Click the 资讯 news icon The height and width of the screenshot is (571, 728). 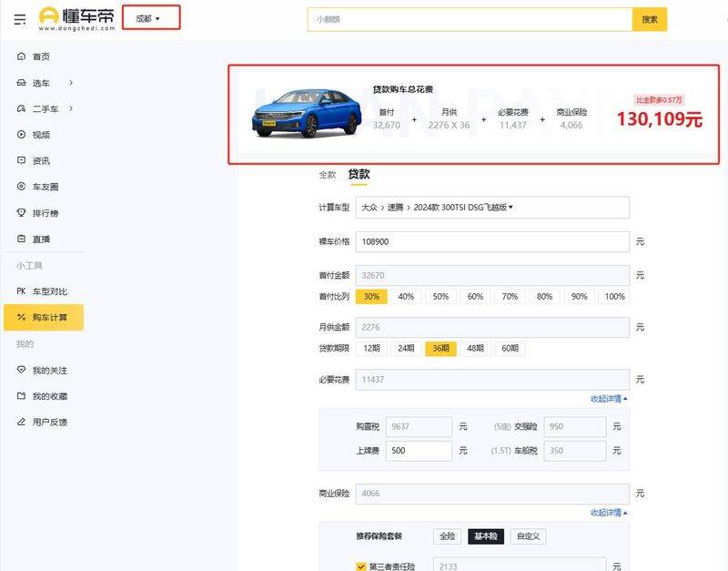pyautogui.click(x=21, y=161)
